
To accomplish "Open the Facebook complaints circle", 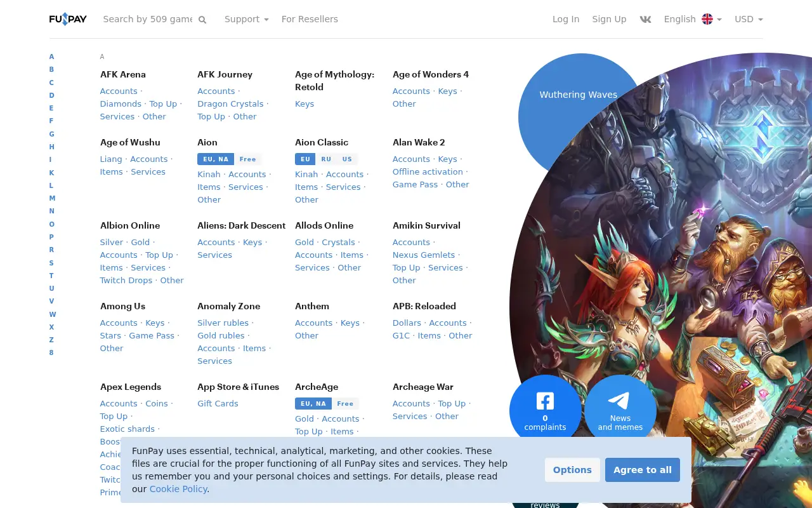I will pos(546,411).
